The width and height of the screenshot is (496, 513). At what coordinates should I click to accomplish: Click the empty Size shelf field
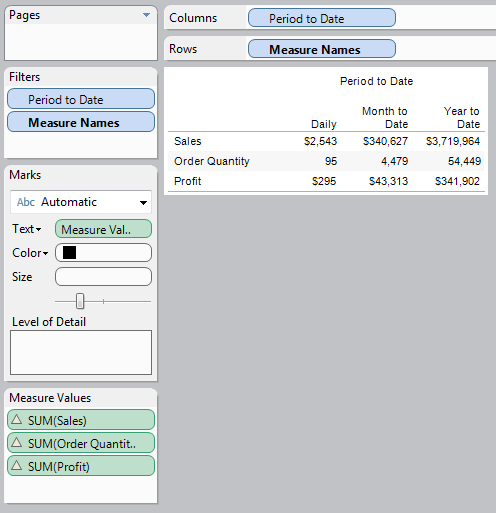[103, 277]
